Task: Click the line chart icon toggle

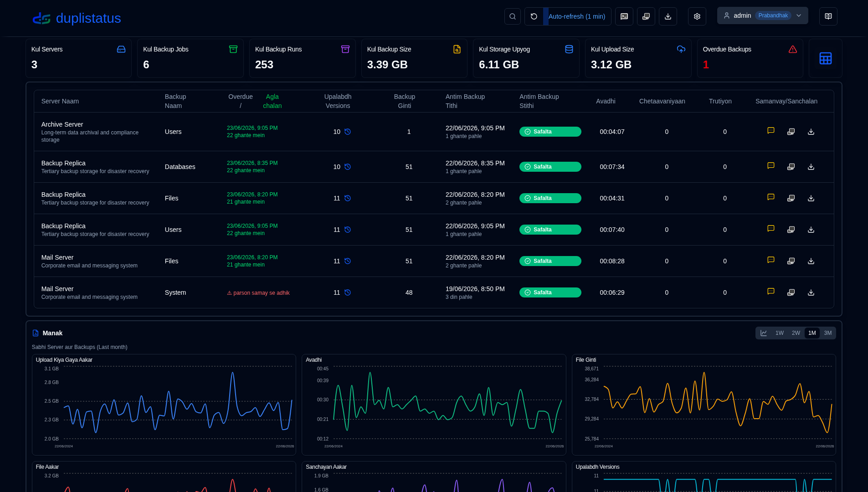Action: (764, 333)
